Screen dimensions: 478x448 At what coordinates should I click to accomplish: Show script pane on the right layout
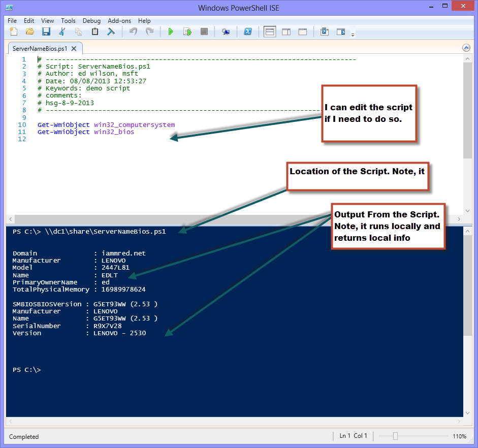(286, 31)
